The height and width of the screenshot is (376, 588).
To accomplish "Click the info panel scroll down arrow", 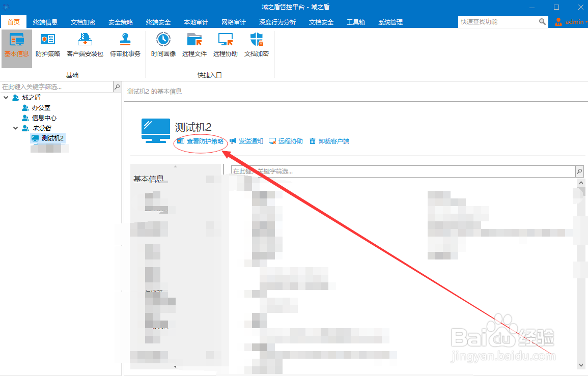I will click(581, 365).
